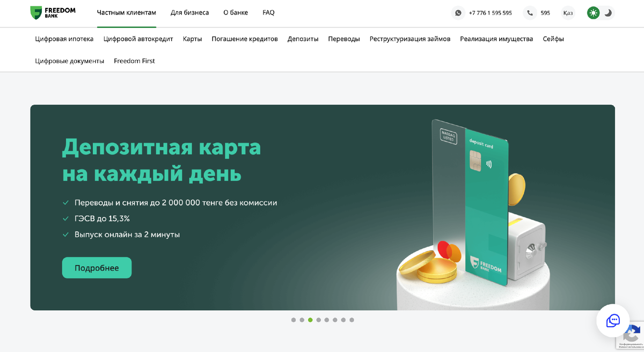Image resolution: width=644 pixels, height=352 pixels.
Task: Select Переводы in navigation
Action: click(344, 39)
